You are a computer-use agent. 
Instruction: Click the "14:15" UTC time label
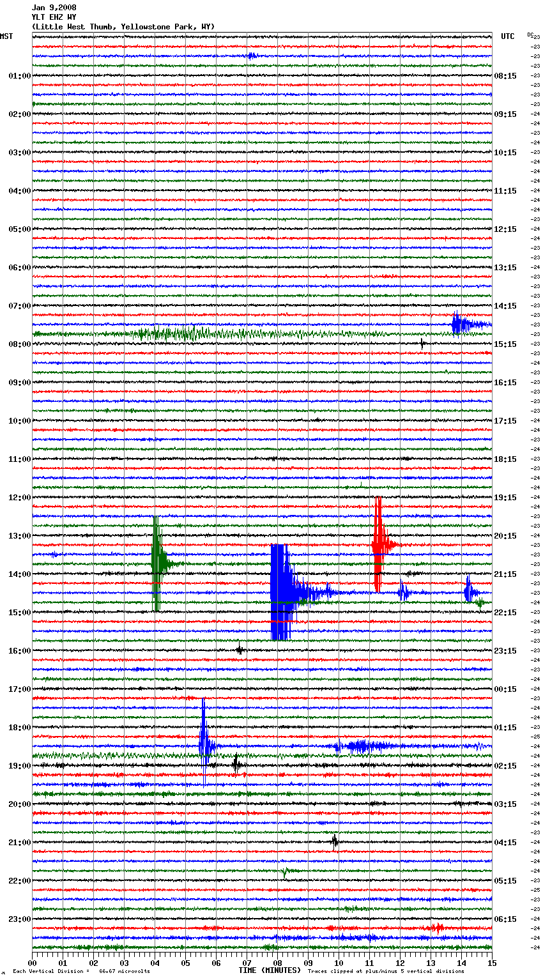(505, 306)
